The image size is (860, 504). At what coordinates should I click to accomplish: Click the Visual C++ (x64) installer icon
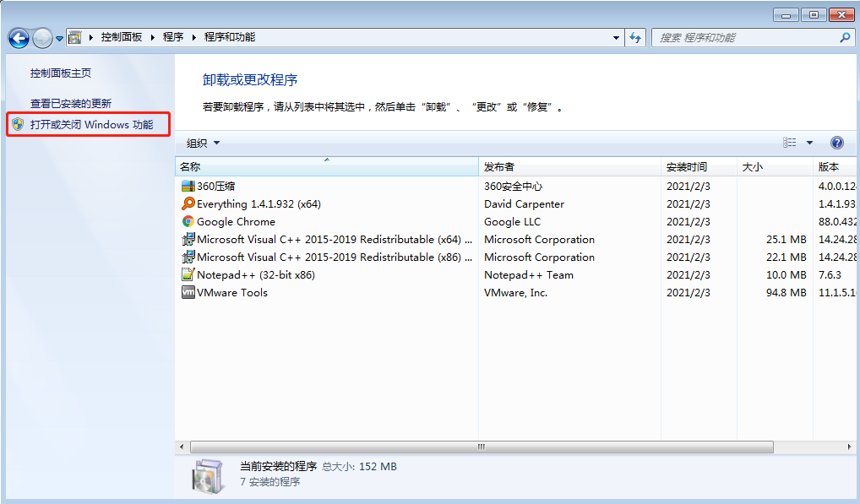(188, 240)
